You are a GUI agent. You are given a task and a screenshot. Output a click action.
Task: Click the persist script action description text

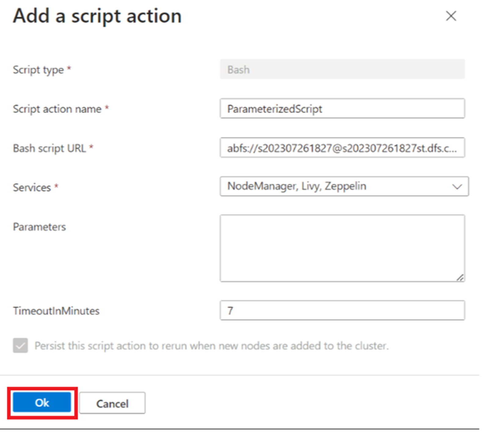211,346
